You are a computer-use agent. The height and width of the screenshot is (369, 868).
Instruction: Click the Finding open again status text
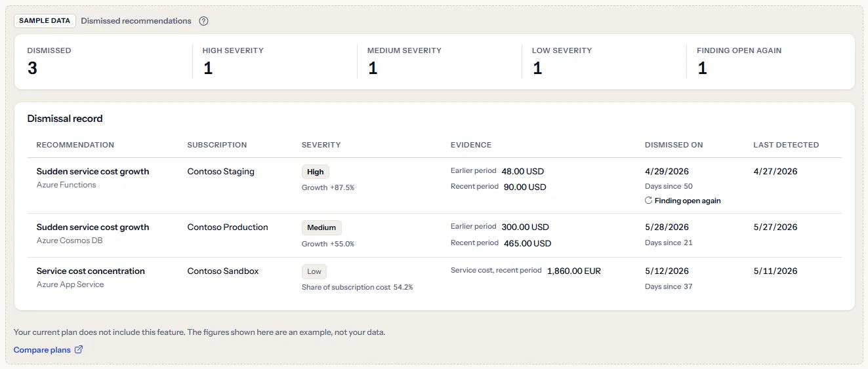[x=688, y=201]
